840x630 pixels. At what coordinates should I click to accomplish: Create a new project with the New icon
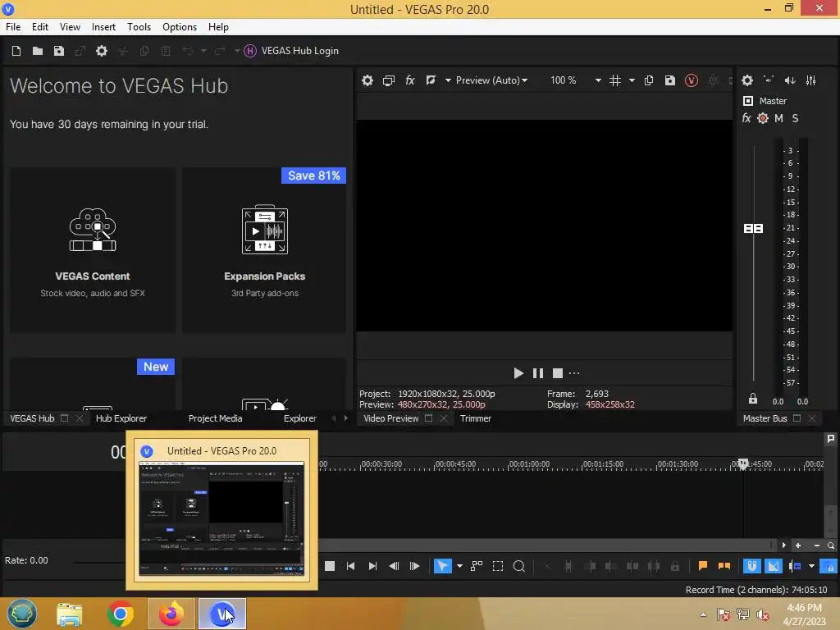(16, 51)
